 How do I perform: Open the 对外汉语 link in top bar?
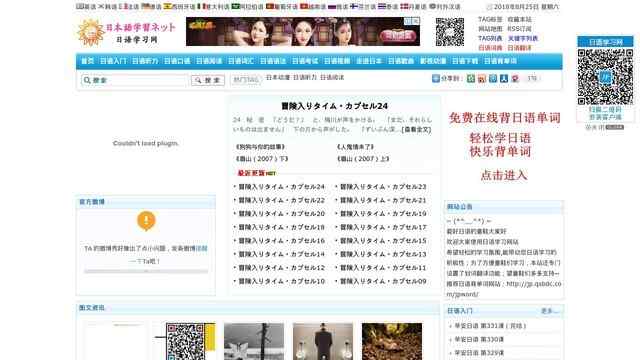click(x=444, y=7)
